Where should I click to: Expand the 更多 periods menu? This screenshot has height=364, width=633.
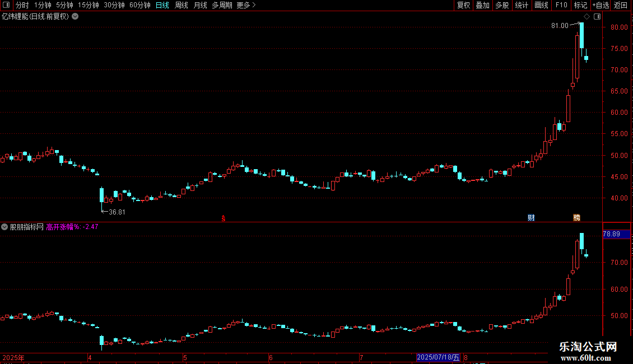[x=246, y=5]
